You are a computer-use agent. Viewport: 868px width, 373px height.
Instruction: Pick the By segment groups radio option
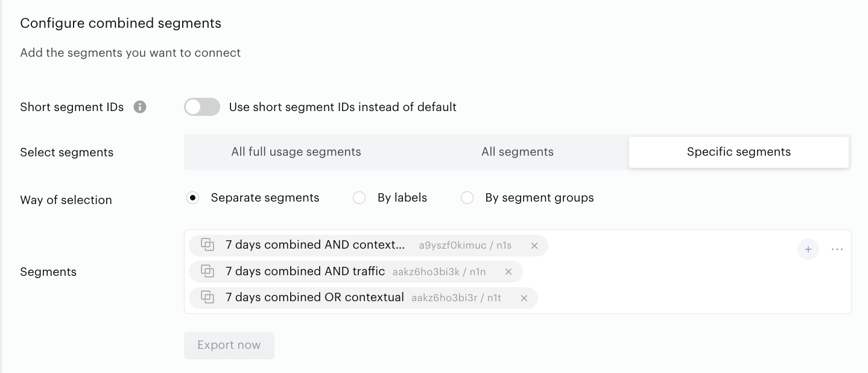467,198
